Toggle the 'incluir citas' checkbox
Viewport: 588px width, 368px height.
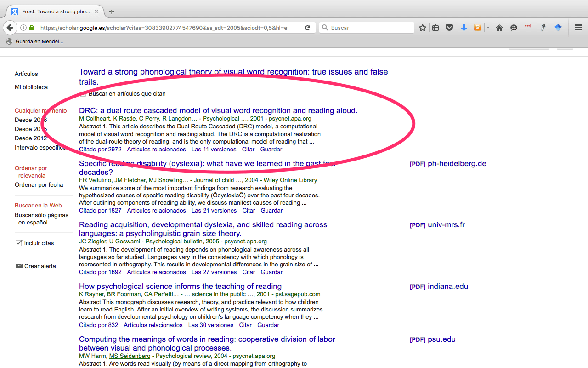point(19,243)
